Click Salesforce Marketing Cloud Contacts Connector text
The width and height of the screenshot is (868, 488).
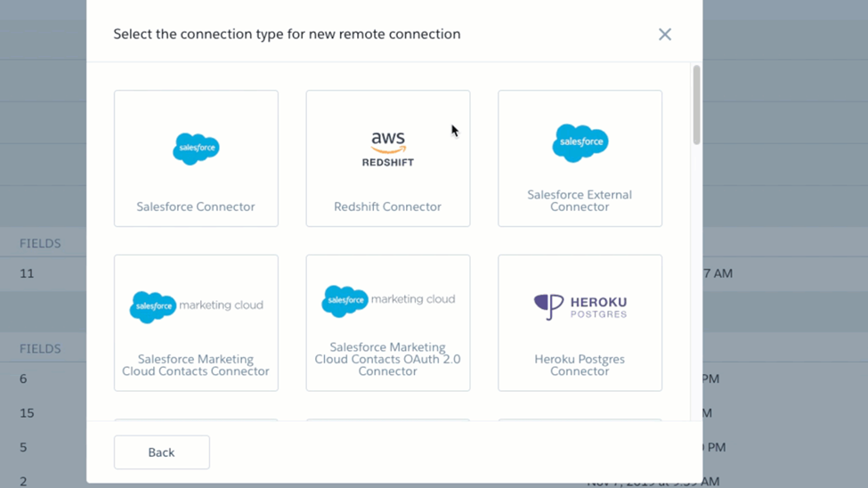[196, 365]
